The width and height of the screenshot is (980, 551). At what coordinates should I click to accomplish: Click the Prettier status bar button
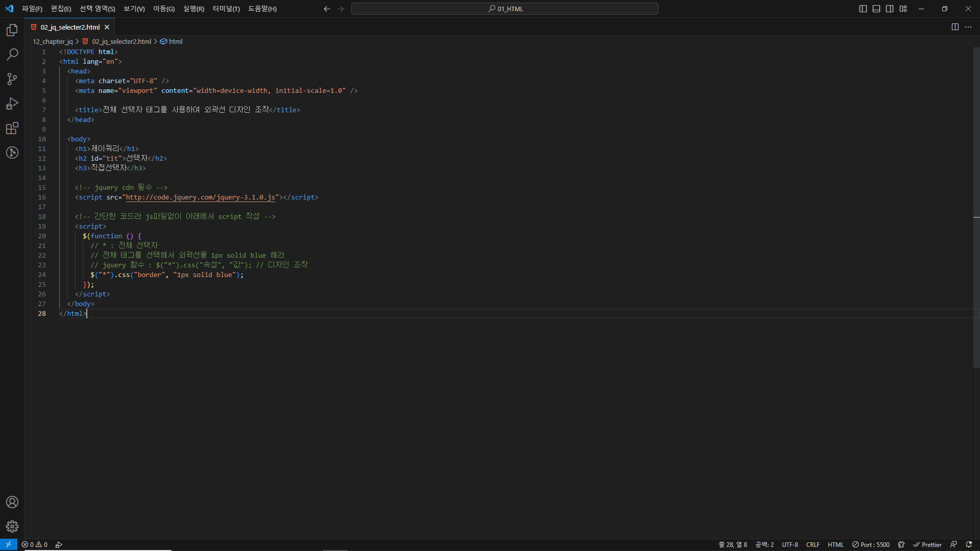click(927, 545)
